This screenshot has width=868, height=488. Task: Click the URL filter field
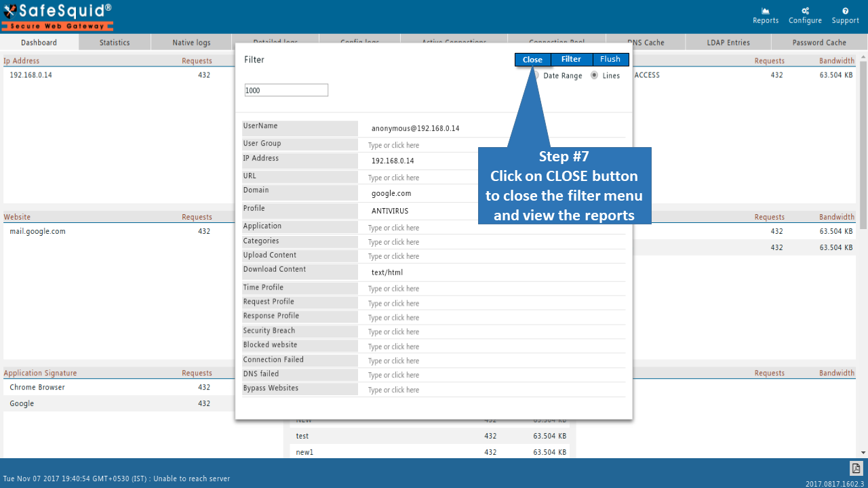tap(495, 178)
